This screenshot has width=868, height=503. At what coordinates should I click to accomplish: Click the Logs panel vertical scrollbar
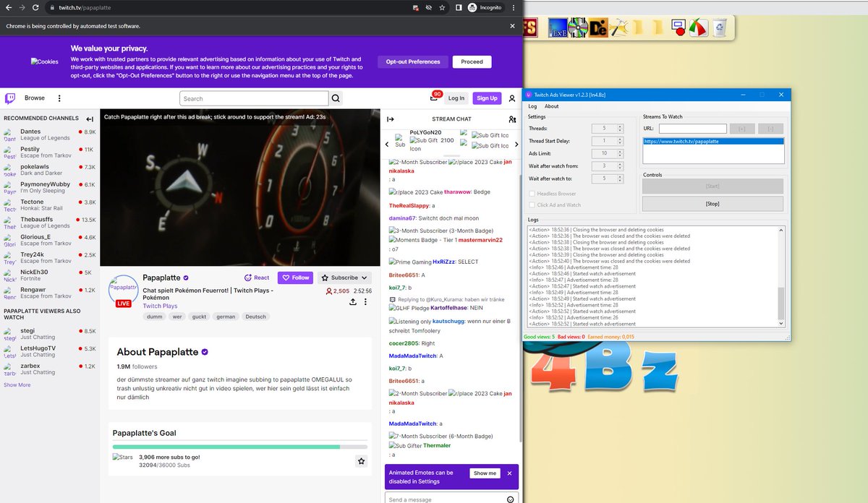780,277
